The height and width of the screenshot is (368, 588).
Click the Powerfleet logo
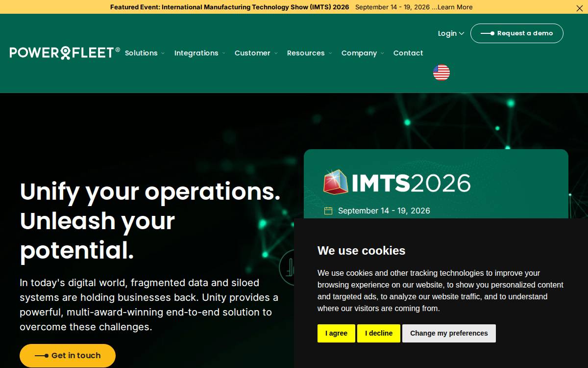pyautogui.click(x=65, y=53)
